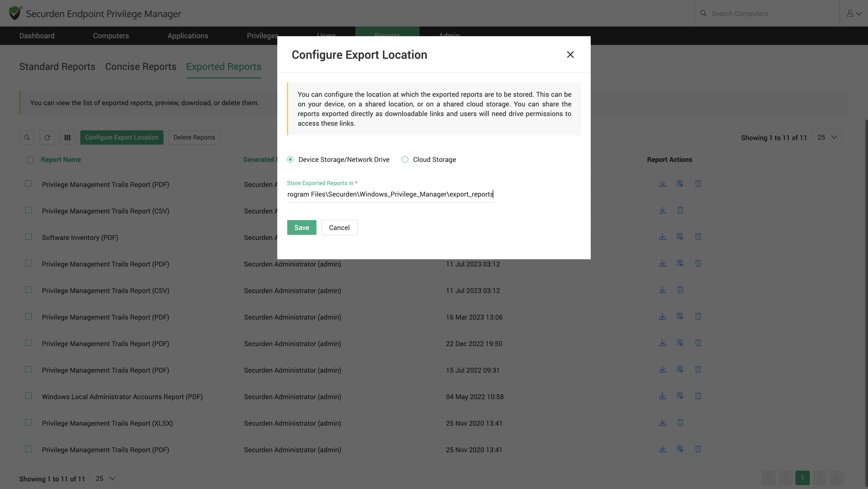Delete the 11 Jul 2023 CSV report
This screenshot has height=489, width=868.
(680, 290)
